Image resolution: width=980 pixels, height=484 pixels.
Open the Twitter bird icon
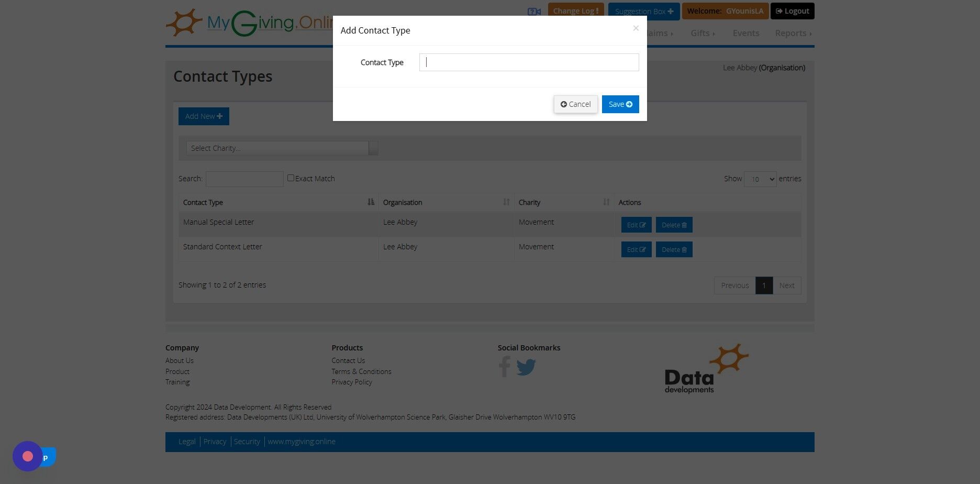coord(526,367)
